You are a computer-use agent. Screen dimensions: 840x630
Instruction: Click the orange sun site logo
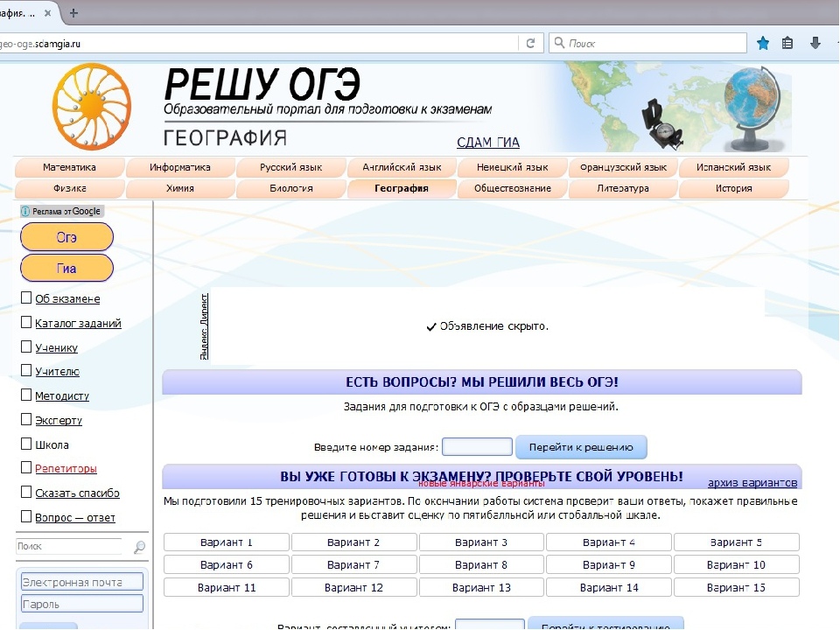click(91, 106)
